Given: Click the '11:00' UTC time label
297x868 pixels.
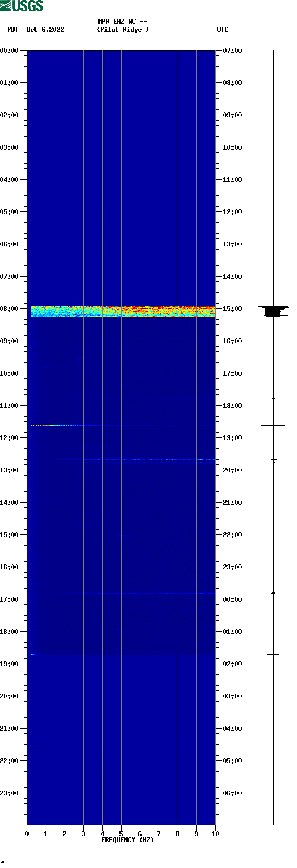Looking at the screenshot, I should (232, 180).
